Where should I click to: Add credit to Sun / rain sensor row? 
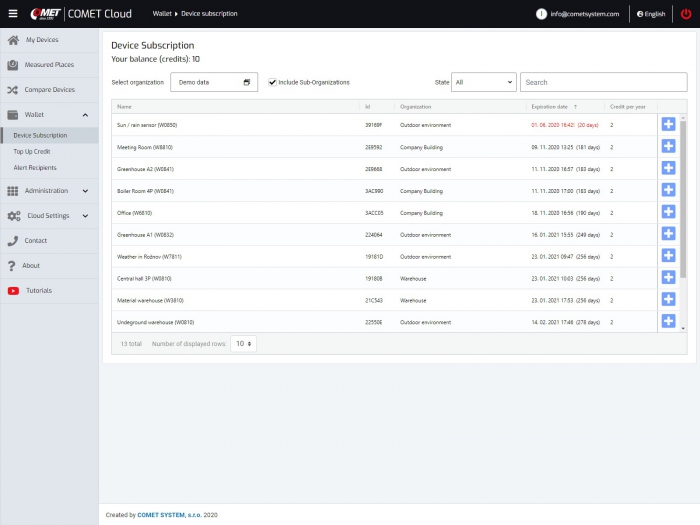click(668, 125)
